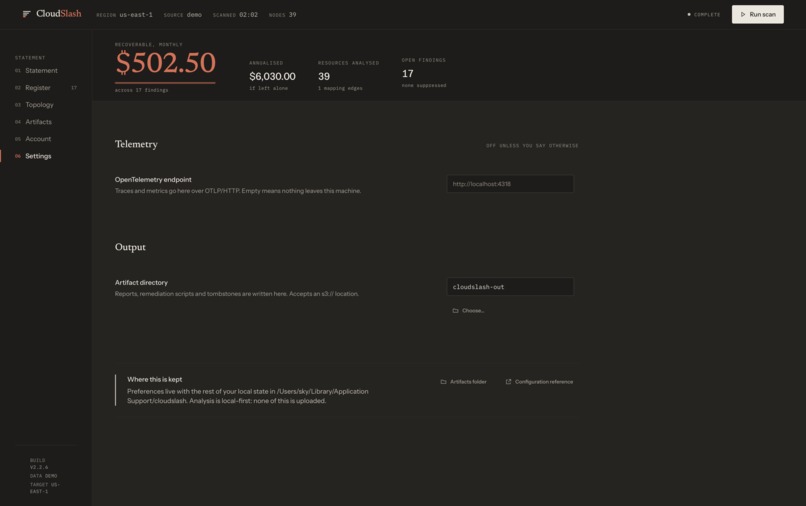Open the Statement section in sidebar
This screenshot has width=806, height=506.
(41, 70)
